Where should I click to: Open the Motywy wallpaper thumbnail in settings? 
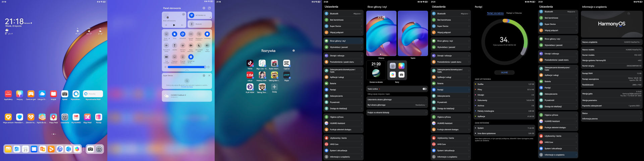[381, 34]
